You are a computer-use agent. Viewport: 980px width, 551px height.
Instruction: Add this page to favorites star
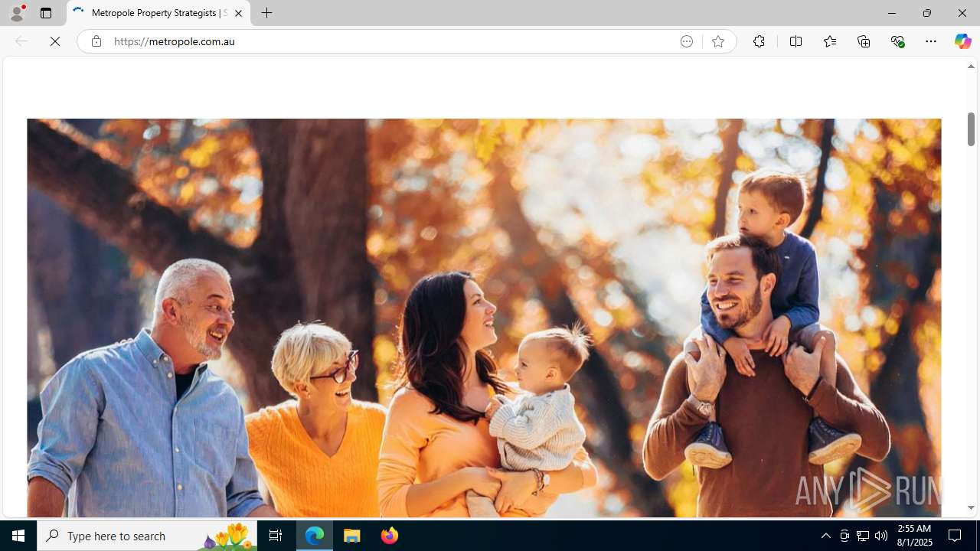(x=717, y=41)
